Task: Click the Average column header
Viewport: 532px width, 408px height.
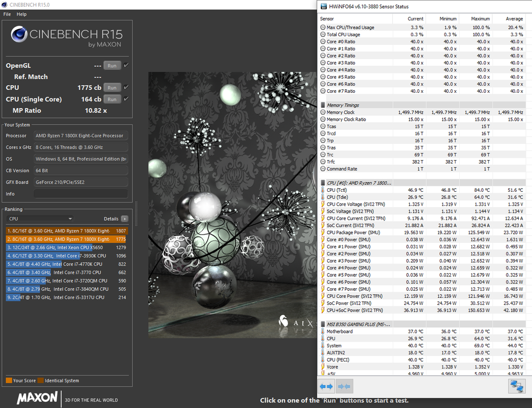Action: [509, 19]
